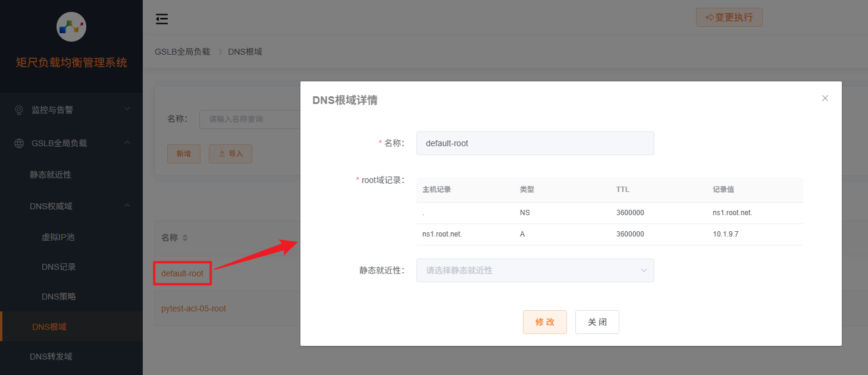Collapse the GSLB全局负载 menu chevron
The width and height of the screenshot is (868, 375).
(x=127, y=143)
